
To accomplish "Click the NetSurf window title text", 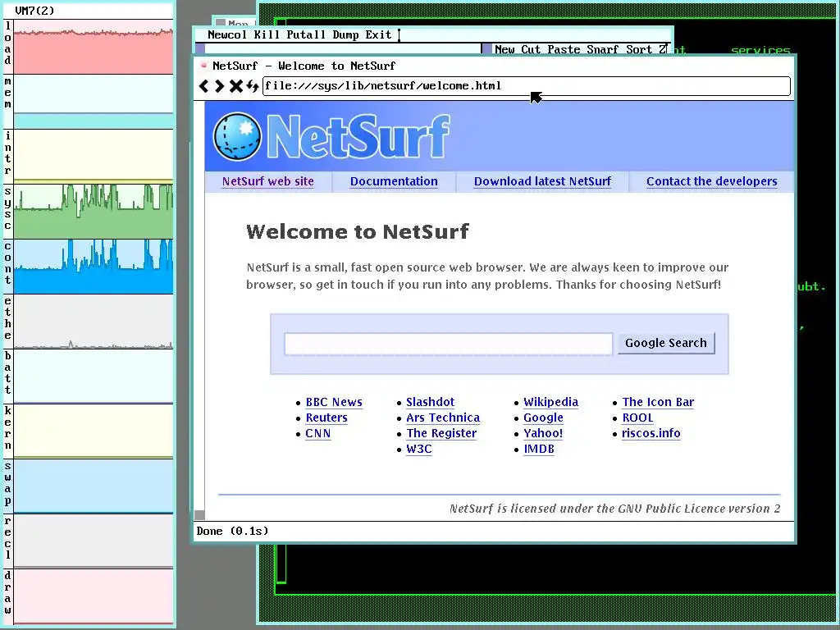I will pyautogui.click(x=304, y=66).
